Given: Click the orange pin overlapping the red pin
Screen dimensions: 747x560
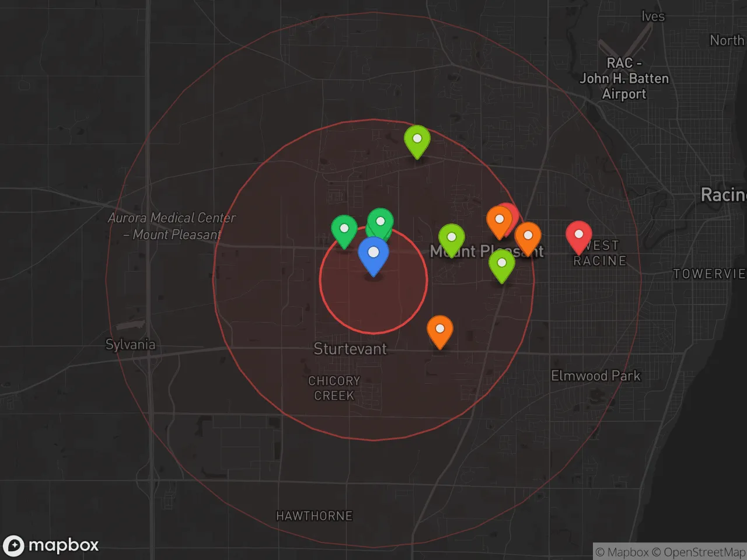Looking at the screenshot, I should click(x=499, y=220).
